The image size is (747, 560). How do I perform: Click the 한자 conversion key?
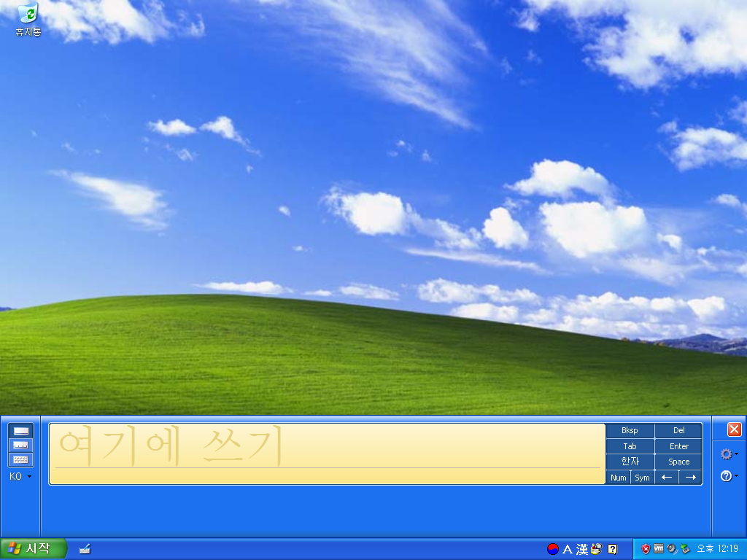tap(630, 462)
